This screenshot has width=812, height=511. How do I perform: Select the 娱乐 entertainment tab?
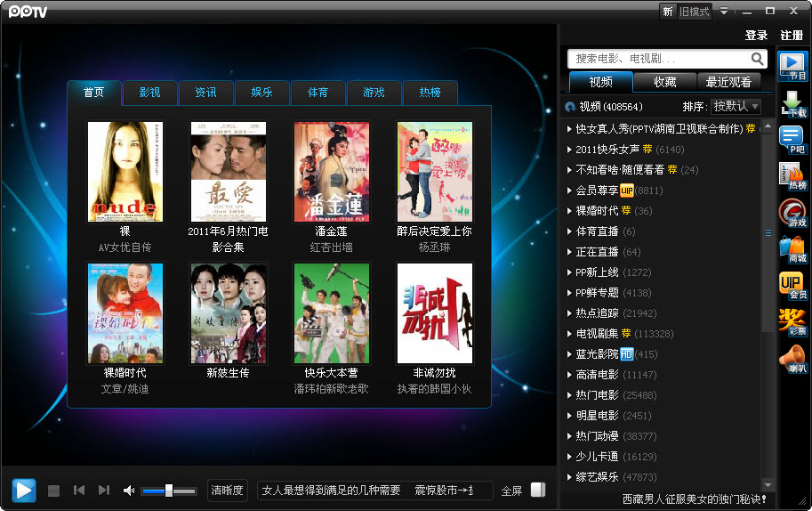click(x=261, y=93)
